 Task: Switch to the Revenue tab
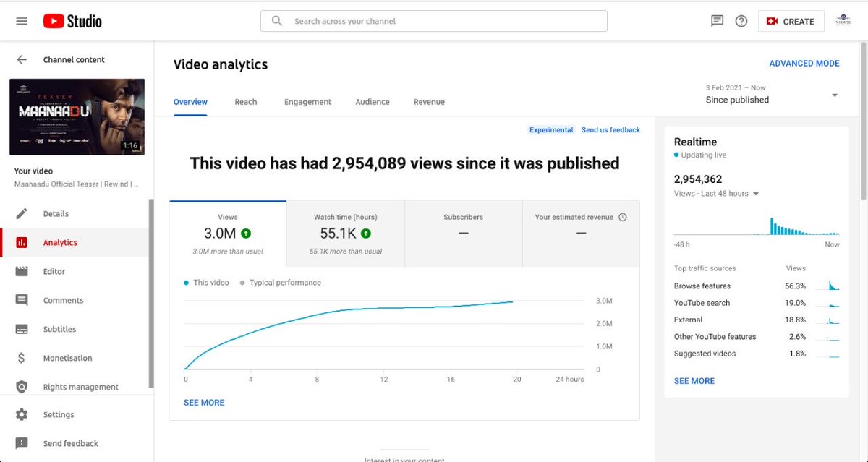[429, 102]
